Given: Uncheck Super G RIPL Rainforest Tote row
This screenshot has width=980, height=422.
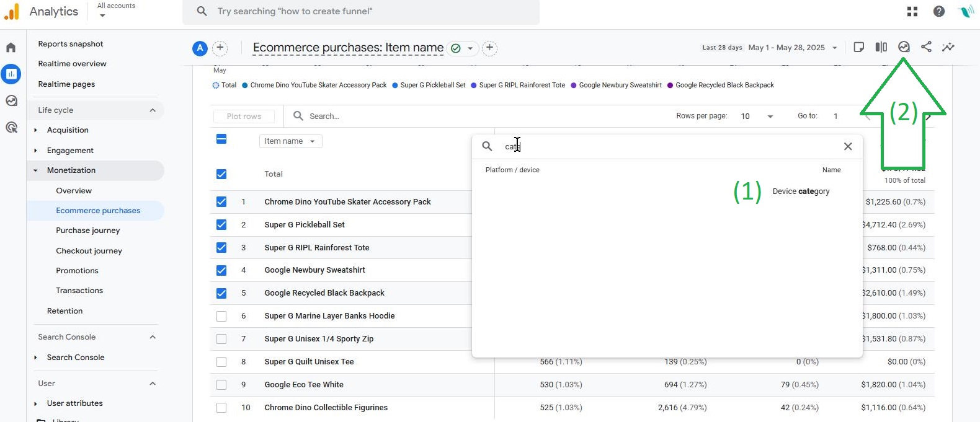Looking at the screenshot, I should pos(221,247).
